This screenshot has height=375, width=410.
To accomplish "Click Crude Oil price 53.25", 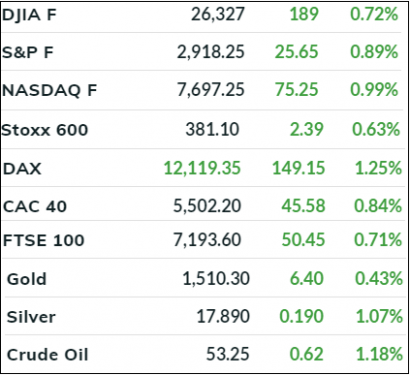I will [228, 354].
